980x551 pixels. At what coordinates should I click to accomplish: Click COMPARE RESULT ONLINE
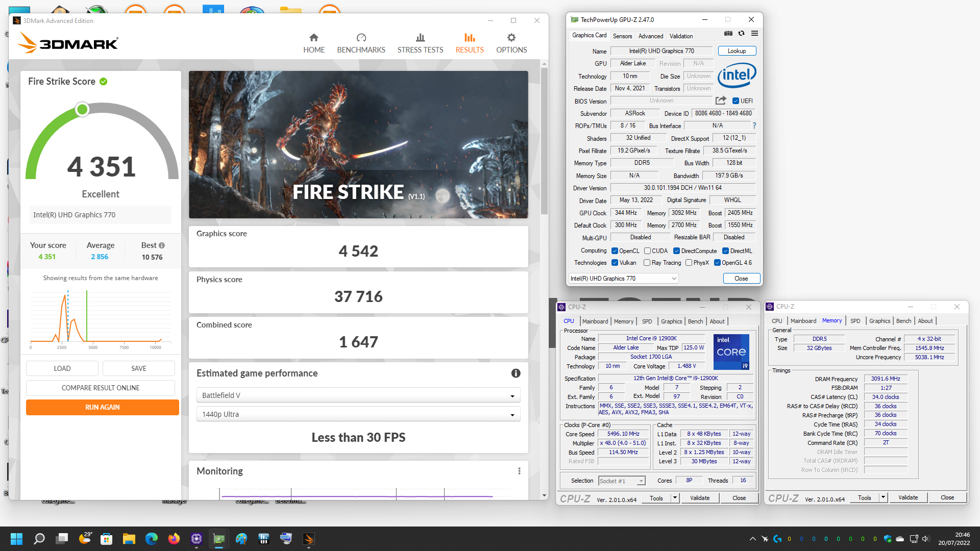point(101,388)
